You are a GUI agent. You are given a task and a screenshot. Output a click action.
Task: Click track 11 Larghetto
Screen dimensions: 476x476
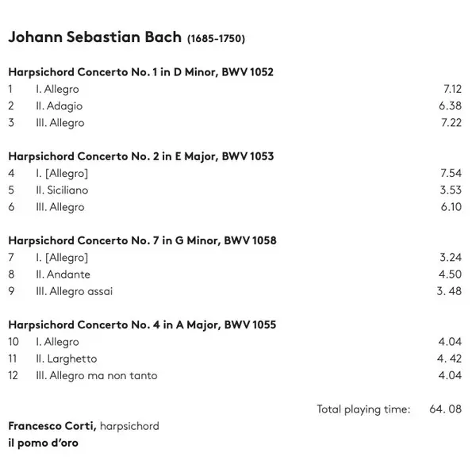click(x=66, y=359)
